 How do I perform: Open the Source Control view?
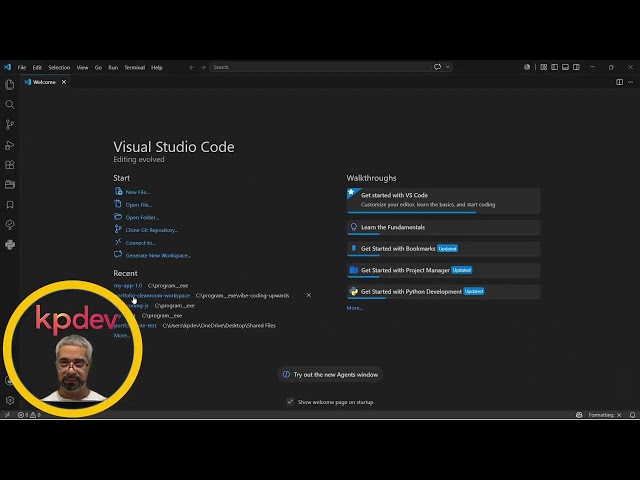coord(10,124)
